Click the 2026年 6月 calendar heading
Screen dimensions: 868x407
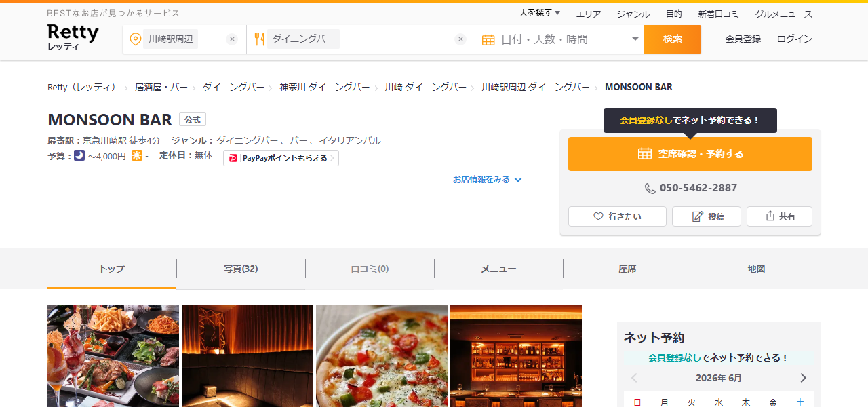pyautogui.click(x=719, y=378)
